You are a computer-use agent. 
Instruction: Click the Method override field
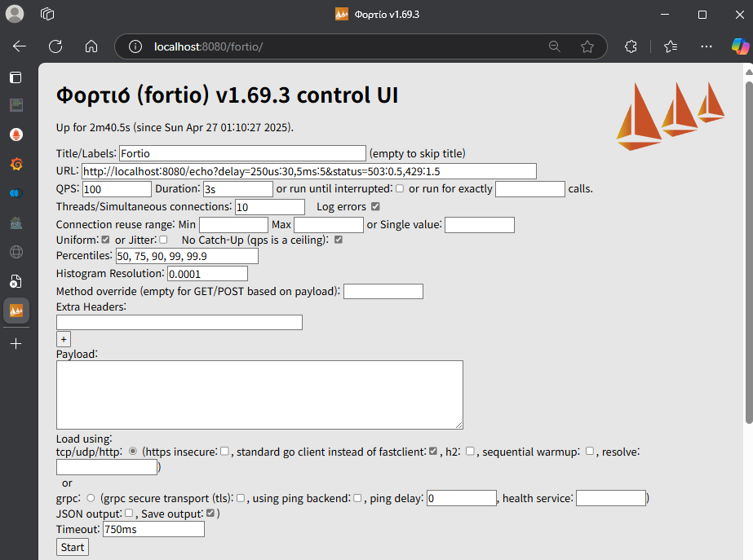[383, 291]
